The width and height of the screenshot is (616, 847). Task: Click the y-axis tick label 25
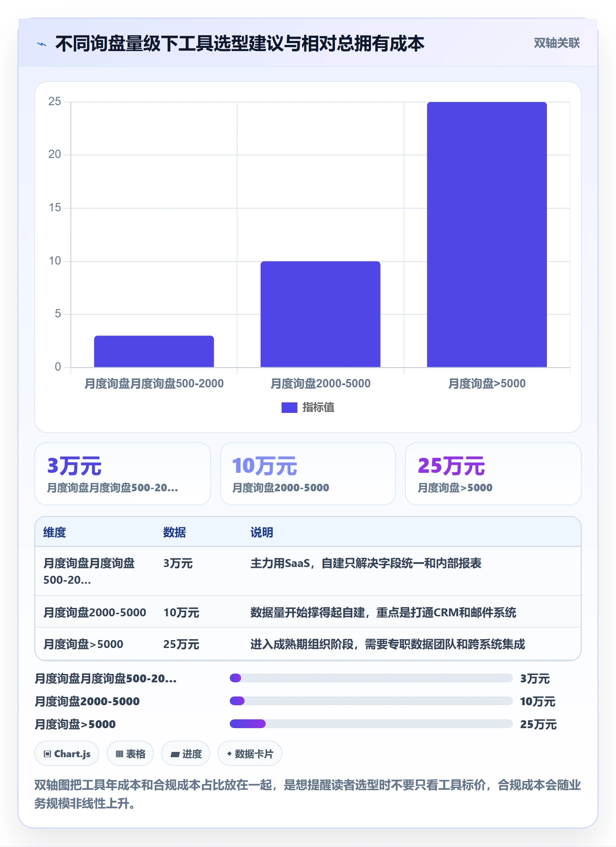[55, 102]
